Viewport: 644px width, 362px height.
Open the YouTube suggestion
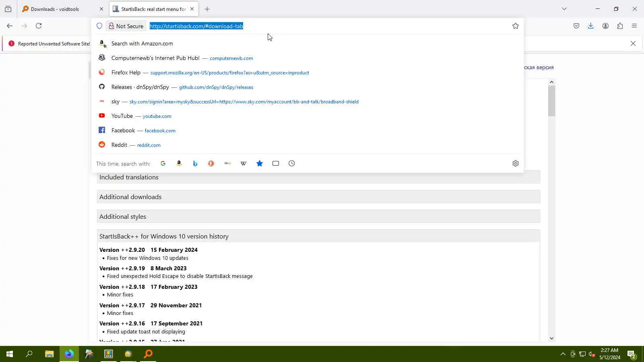pyautogui.click(x=308, y=116)
